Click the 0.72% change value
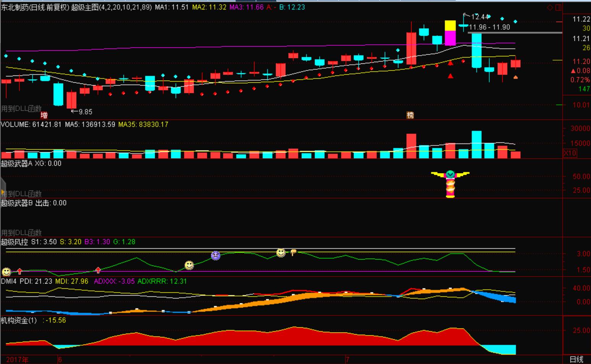 click(580, 80)
